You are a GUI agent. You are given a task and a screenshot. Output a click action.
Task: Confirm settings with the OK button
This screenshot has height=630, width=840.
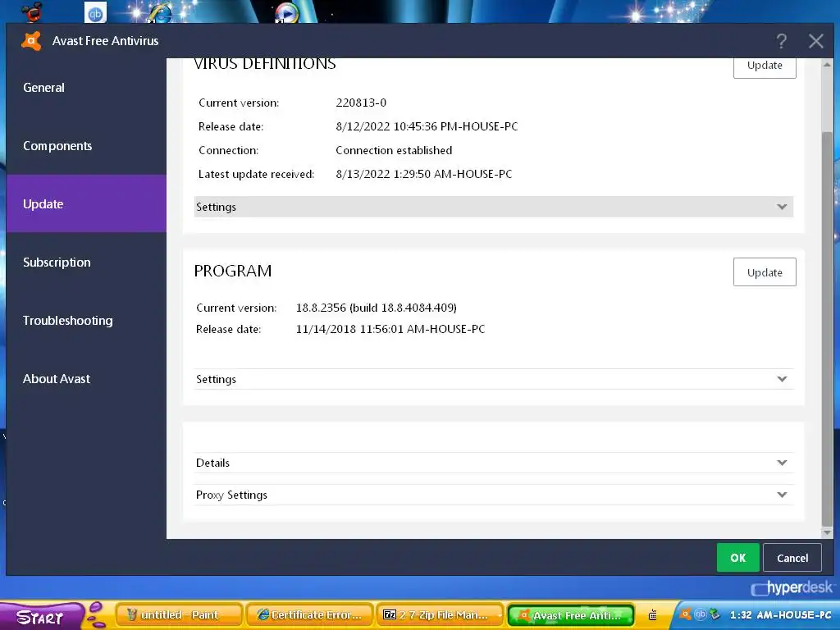tap(737, 558)
